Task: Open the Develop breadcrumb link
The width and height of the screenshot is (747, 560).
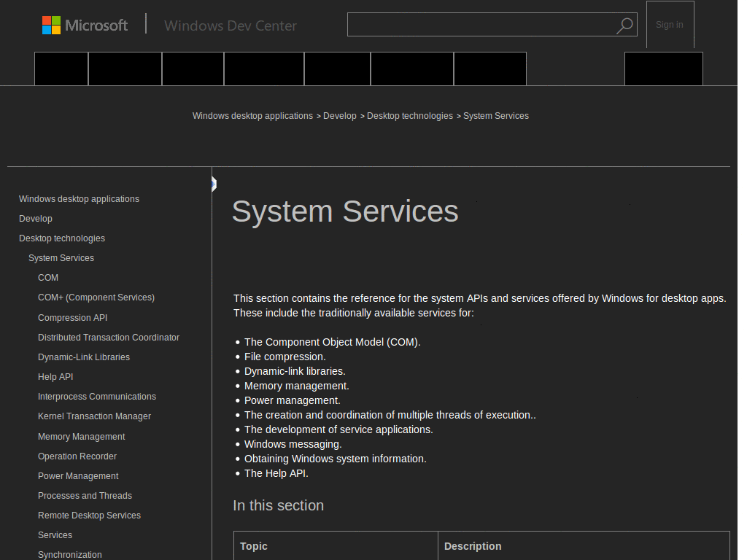Action: click(x=339, y=115)
